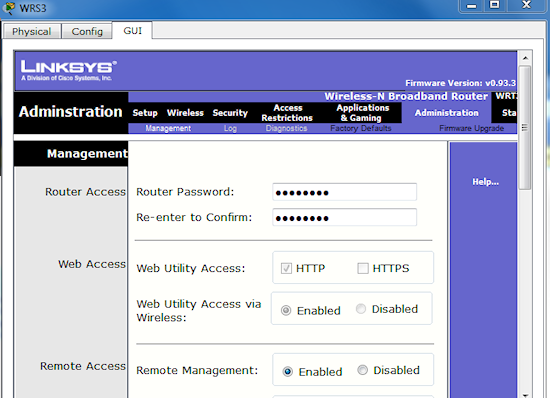
Task: Open the Setup menu
Action: [x=145, y=113]
